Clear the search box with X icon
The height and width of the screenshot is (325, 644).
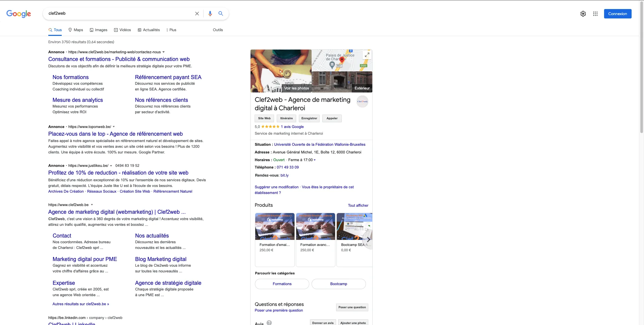tap(197, 14)
